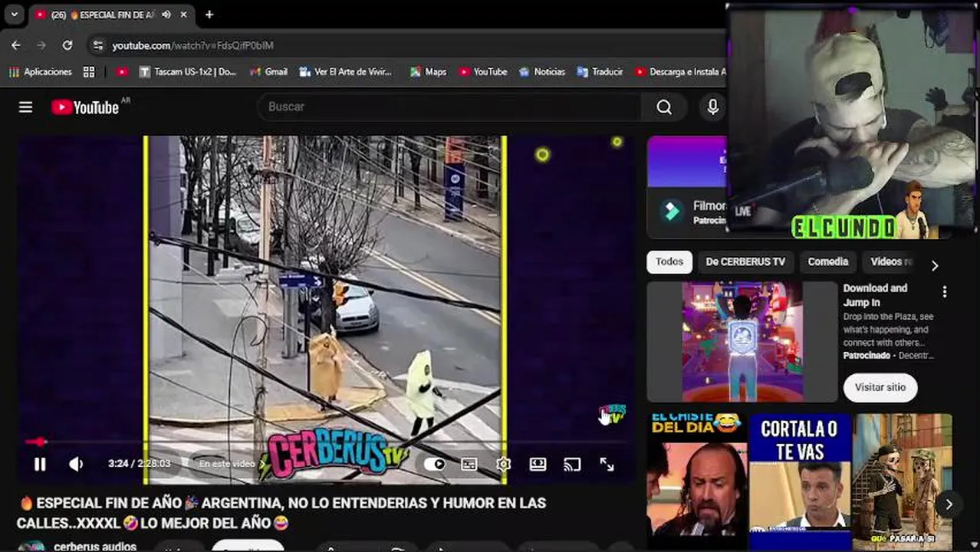Mute the tab via speaker icon
980x552 pixels.
166,15
